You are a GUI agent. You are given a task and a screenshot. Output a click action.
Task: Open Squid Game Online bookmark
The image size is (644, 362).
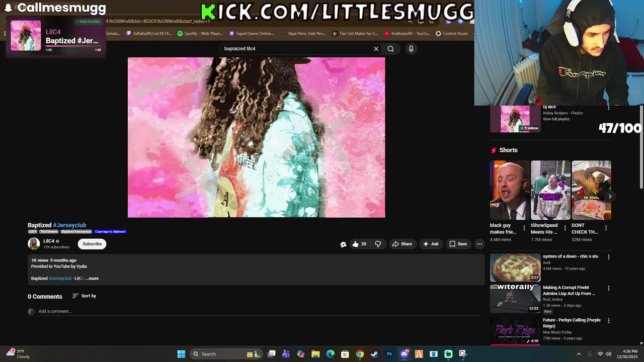[252, 34]
